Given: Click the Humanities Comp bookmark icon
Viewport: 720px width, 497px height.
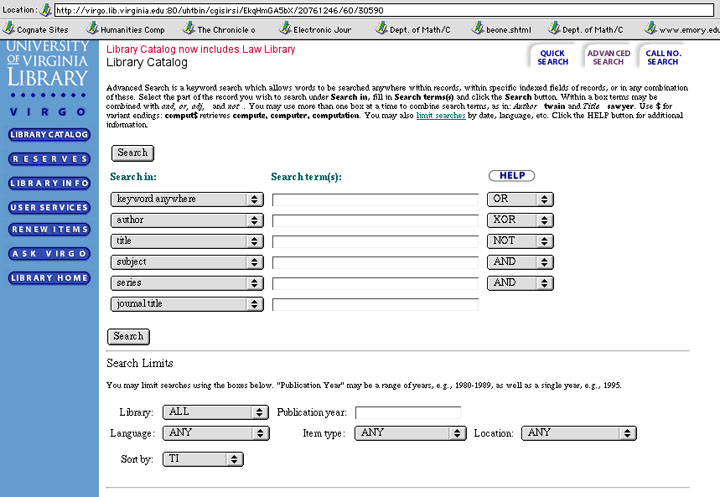Looking at the screenshot, I should point(92,28).
